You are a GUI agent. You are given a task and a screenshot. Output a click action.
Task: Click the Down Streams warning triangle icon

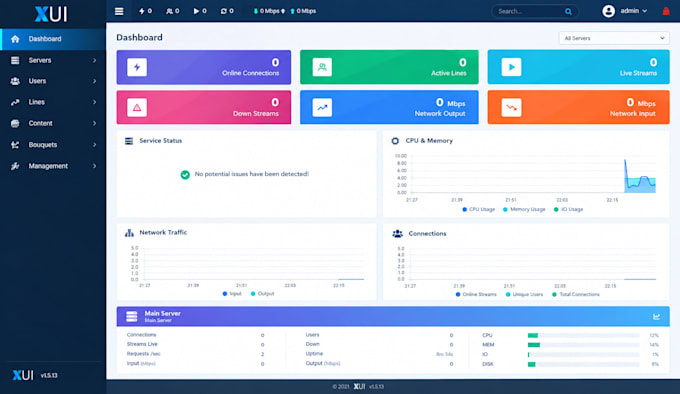point(137,107)
